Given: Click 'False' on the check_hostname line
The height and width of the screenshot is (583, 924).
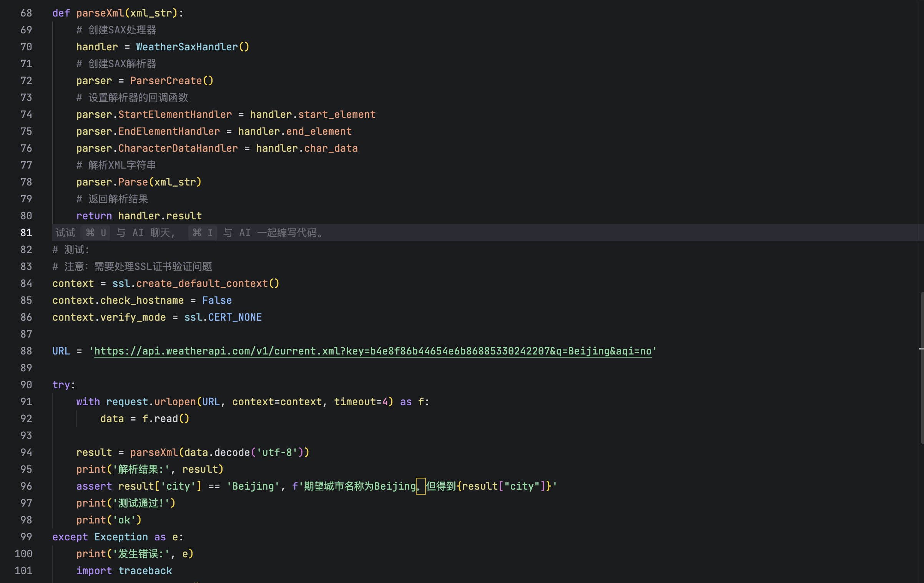Looking at the screenshot, I should [217, 300].
